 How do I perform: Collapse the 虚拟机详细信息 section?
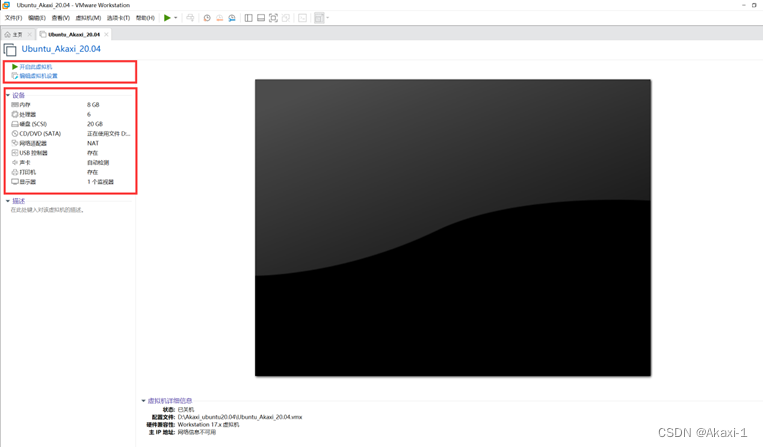[143, 401]
